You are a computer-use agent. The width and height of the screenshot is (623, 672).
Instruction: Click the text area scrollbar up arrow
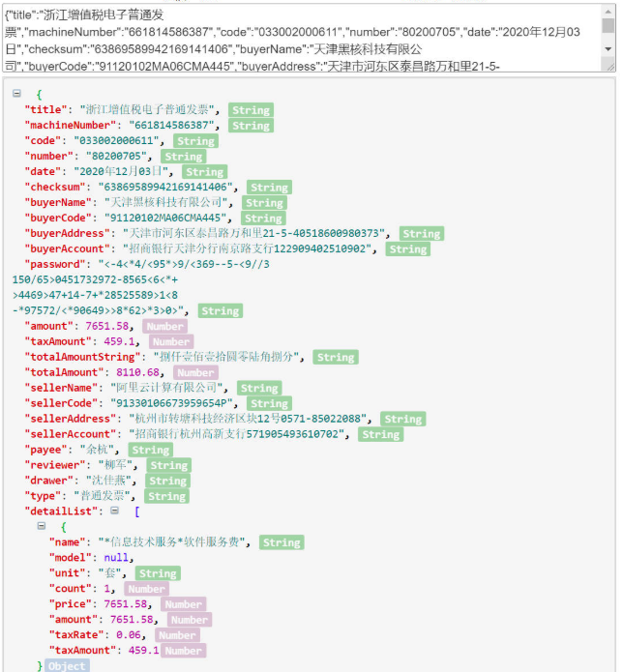point(608,12)
